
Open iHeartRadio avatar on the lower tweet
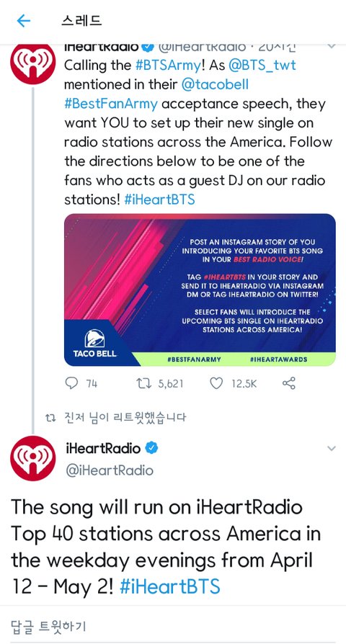coord(33,458)
